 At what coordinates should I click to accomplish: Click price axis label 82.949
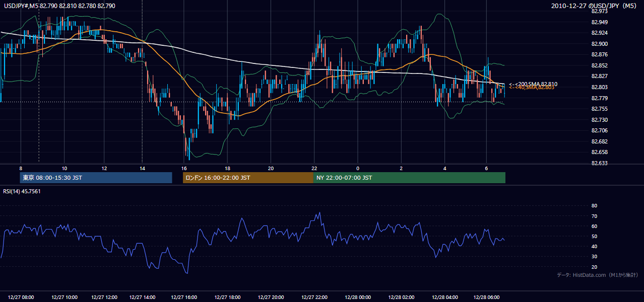point(599,22)
